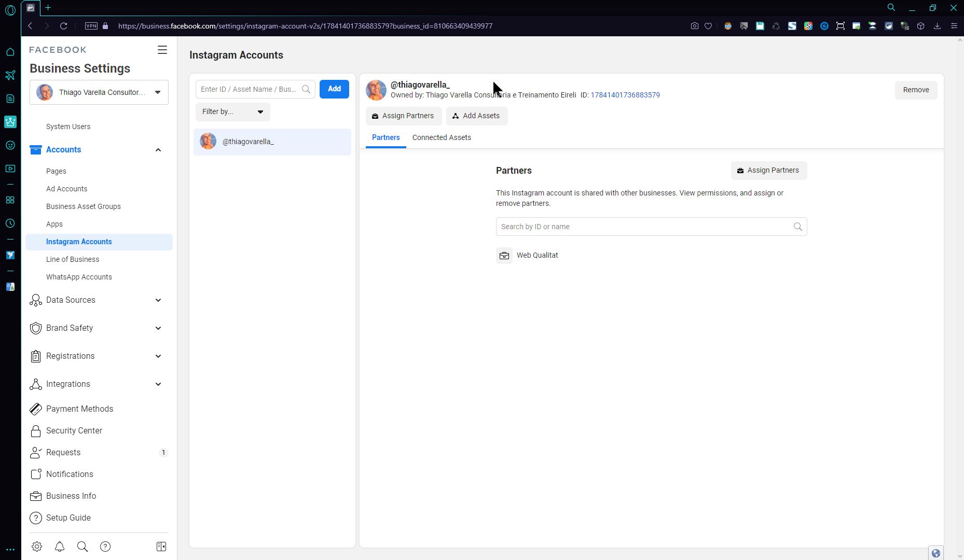Click the settings gear icon at bottom
The width and height of the screenshot is (964, 560).
coord(37,547)
